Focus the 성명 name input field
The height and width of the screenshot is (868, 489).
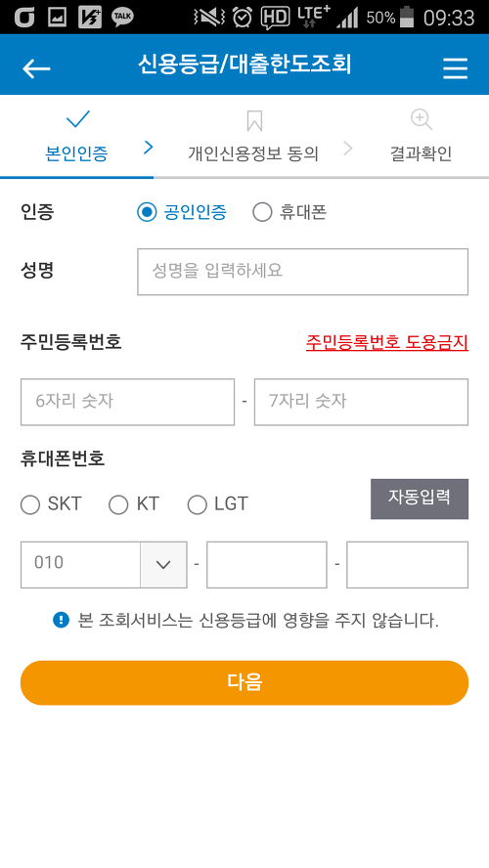pyautogui.click(x=302, y=272)
